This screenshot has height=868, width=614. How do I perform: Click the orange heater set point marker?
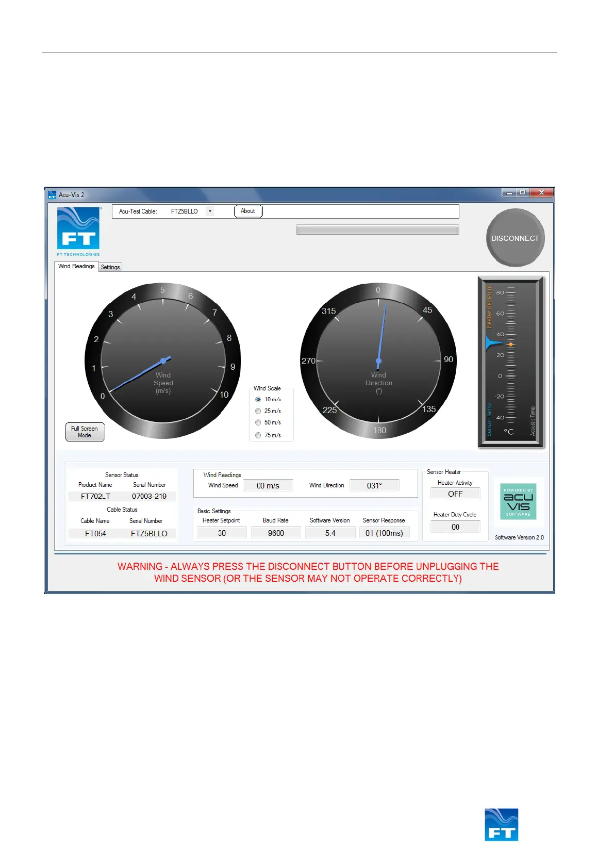[511, 345]
